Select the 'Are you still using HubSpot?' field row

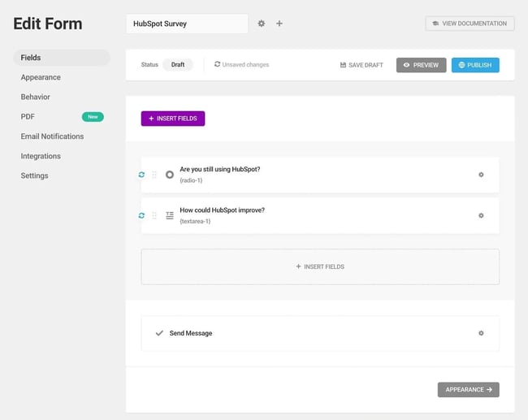(320, 175)
